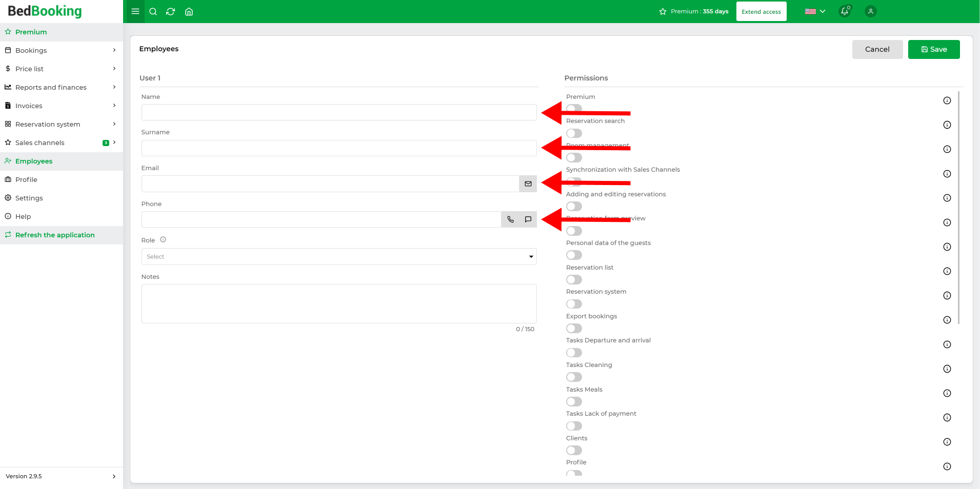Open notifications bell icon
This screenshot has height=489, width=980.
coord(845,11)
